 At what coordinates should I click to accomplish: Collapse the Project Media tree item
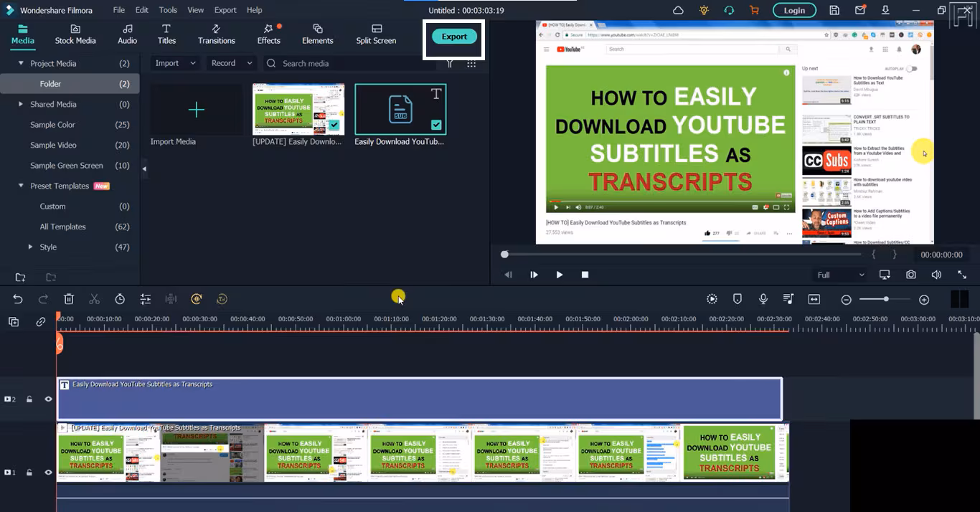[x=21, y=64]
